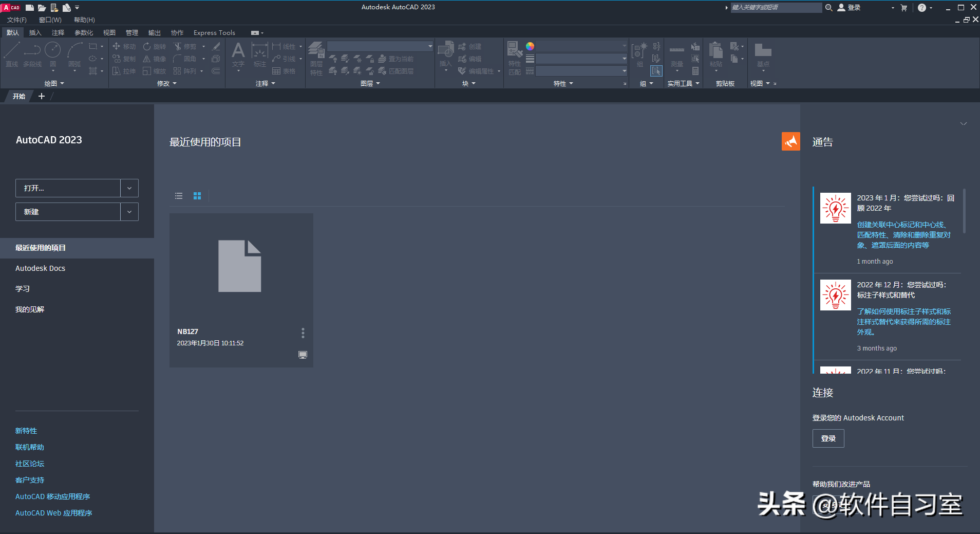Image resolution: width=980 pixels, height=534 pixels.
Task: Click the orange announcements megaphone icon
Action: 791,141
